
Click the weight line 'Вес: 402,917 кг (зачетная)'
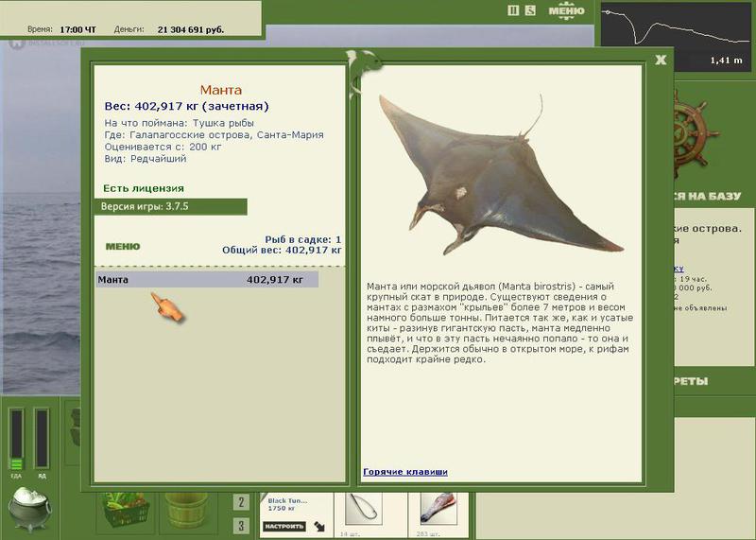click(186, 106)
